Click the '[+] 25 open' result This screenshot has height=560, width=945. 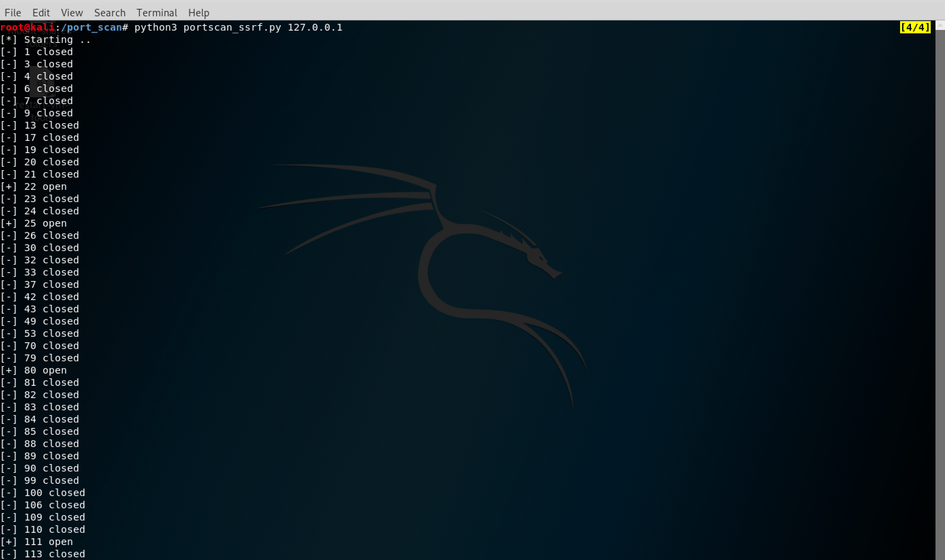34,224
